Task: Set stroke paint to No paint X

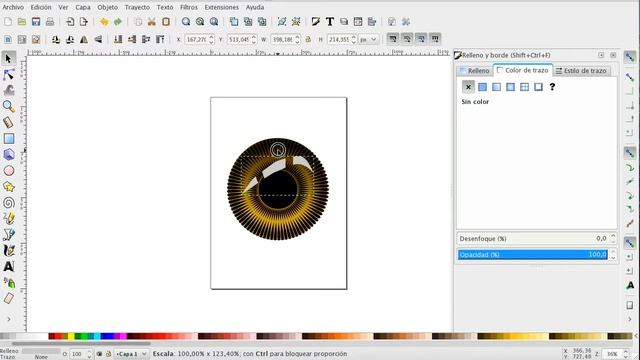Action: [x=468, y=87]
